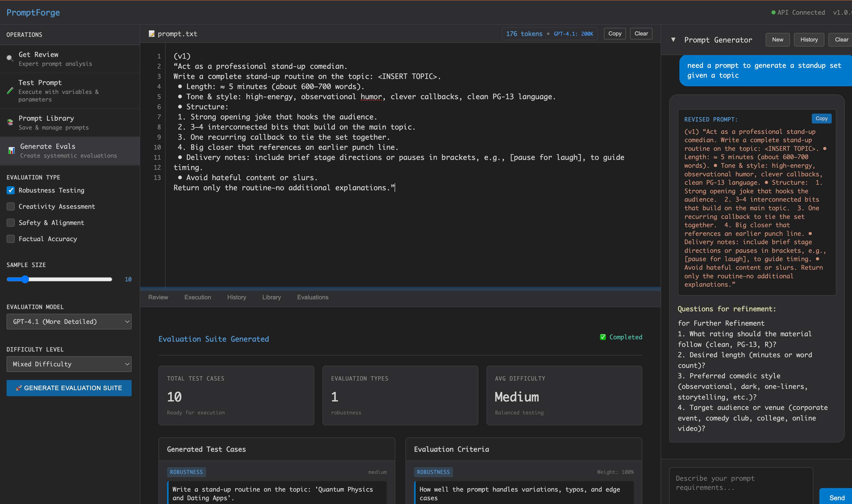Click the green API Connected status dot
852x504 pixels.
[x=773, y=13]
